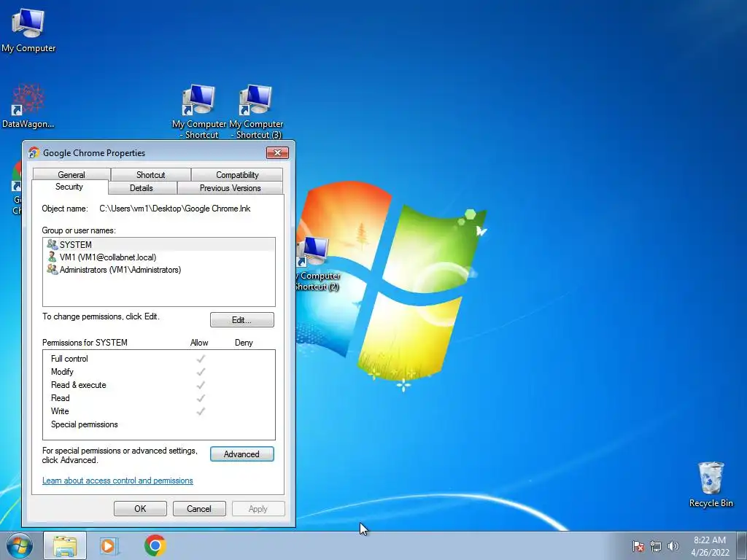
Task: Select My Computer - Shortcut icon
Action: click(198, 112)
